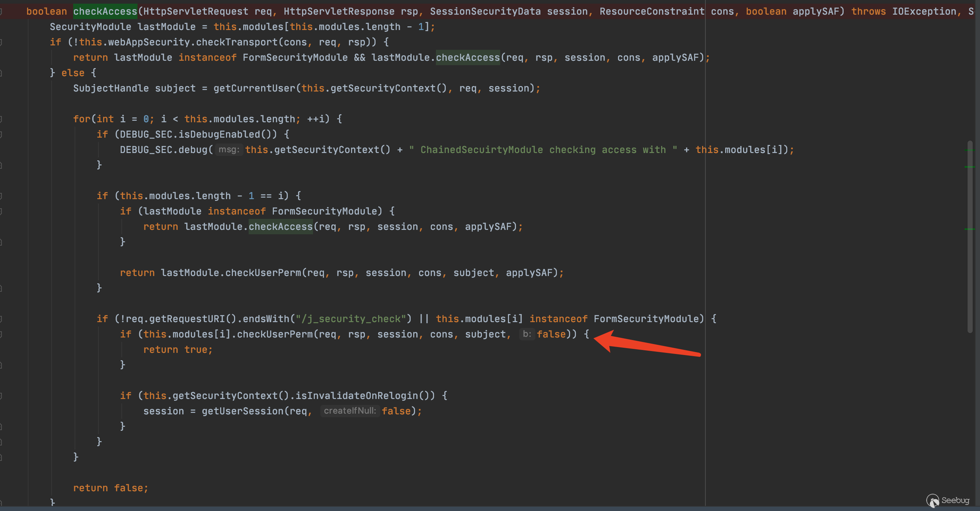Fold the for loop block in gutter

coord(1,119)
